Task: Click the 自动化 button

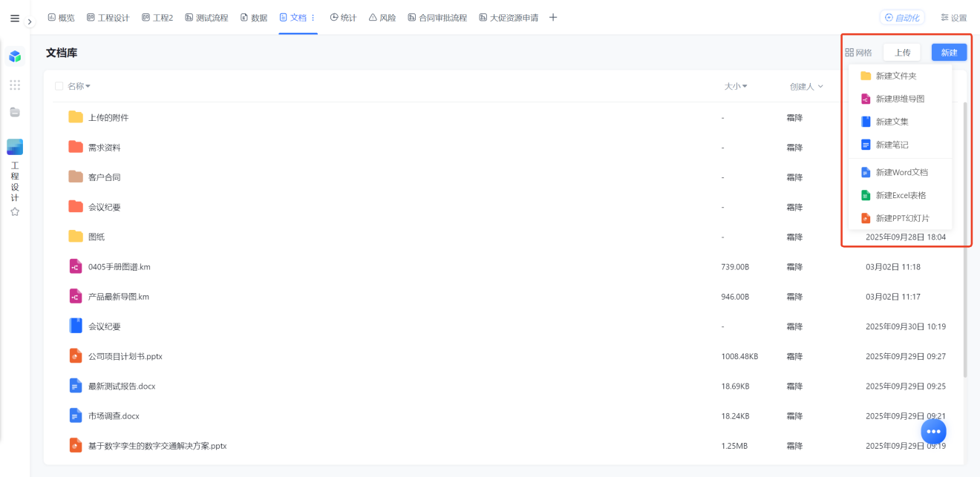Action: click(902, 18)
